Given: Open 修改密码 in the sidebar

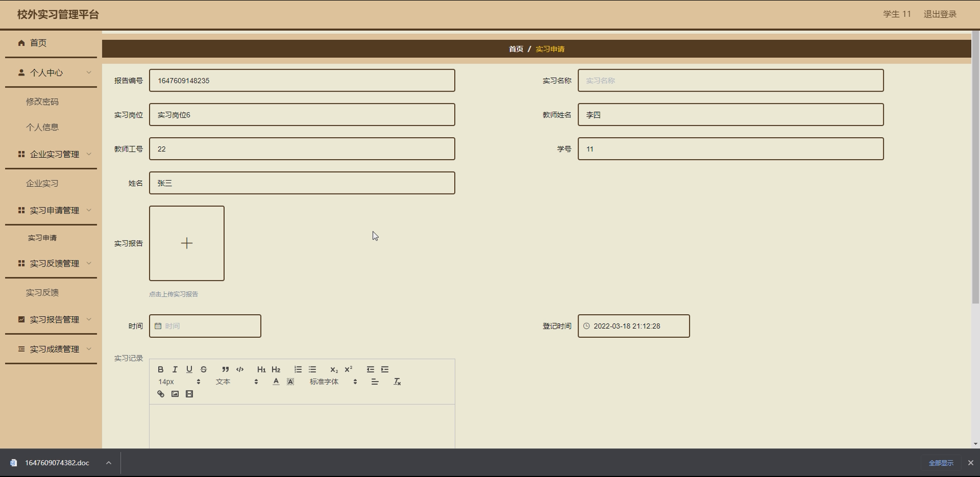Looking at the screenshot, I should [x=42, y=101].
